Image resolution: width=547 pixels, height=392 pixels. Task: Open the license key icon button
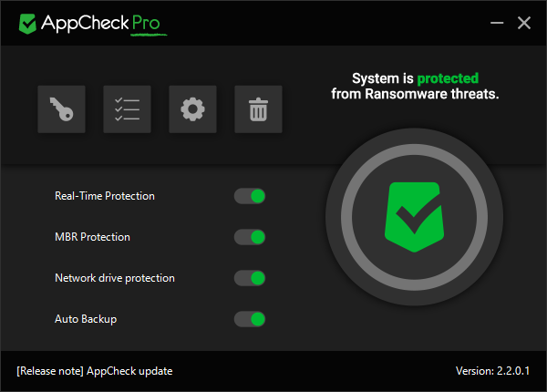pyautogui.click(x=61, y=110)
